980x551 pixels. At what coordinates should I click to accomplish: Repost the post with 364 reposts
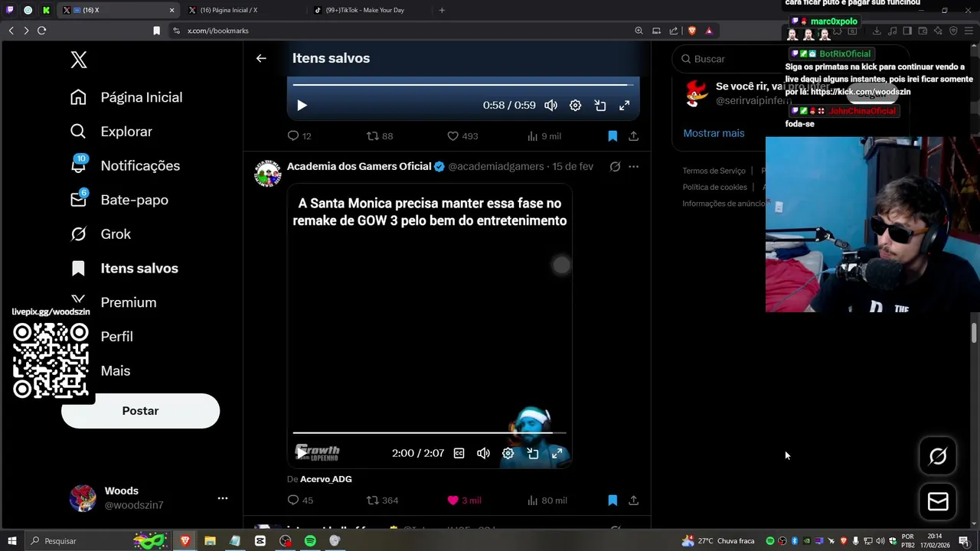point(382,500)
